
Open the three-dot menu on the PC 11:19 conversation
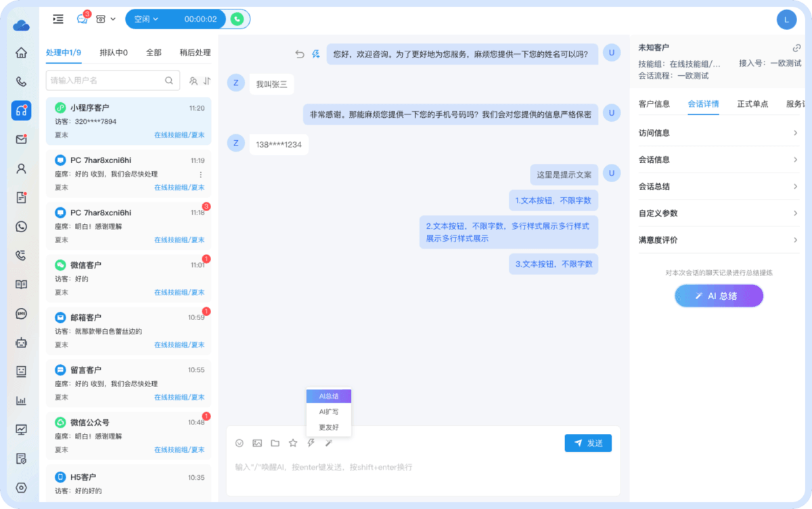pos(200,175)
